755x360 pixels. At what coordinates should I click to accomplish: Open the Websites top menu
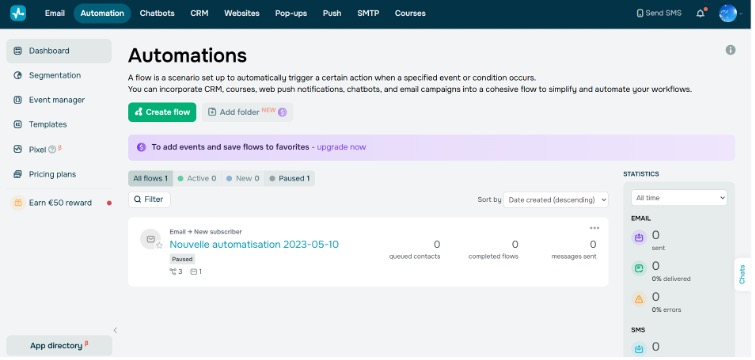[242, 13]
